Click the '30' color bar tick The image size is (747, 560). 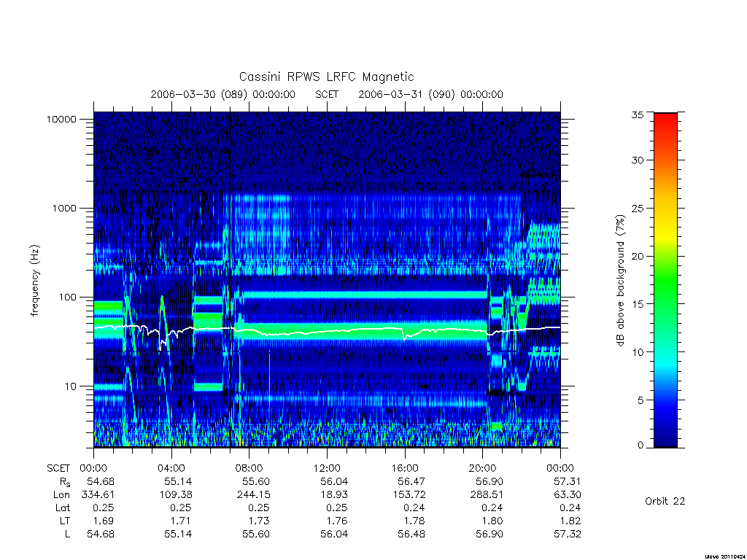[x=637, y=160]
